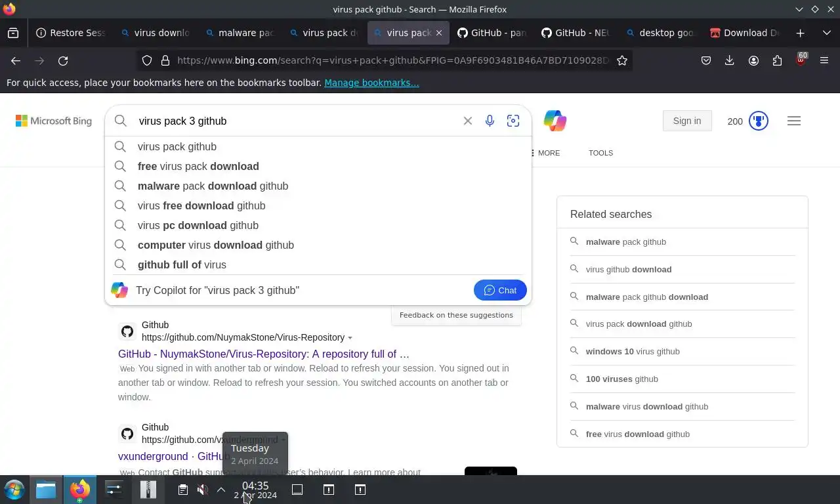Switch to the virus download tab
This screenshot has width=840, height=504.
[155, 33]
